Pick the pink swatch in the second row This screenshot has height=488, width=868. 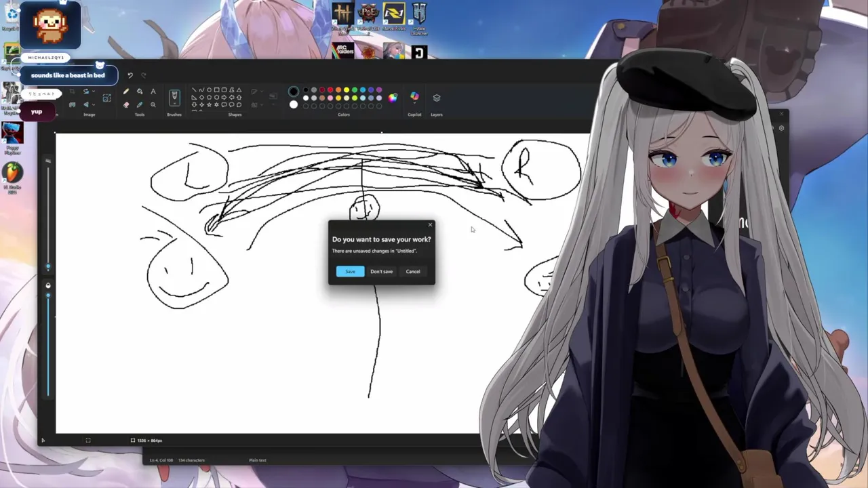[x=330, y=98]
